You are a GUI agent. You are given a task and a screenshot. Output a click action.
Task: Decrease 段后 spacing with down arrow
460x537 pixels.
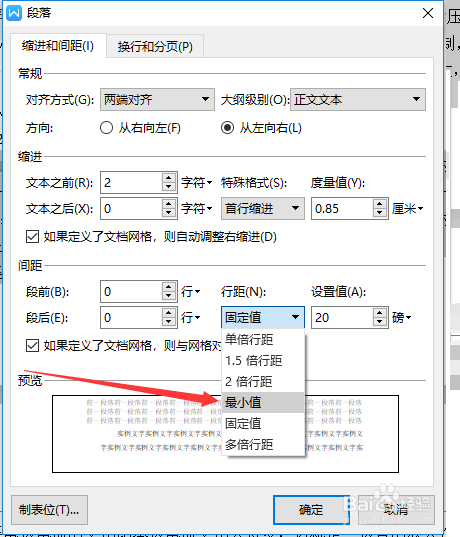coord(168,322)
